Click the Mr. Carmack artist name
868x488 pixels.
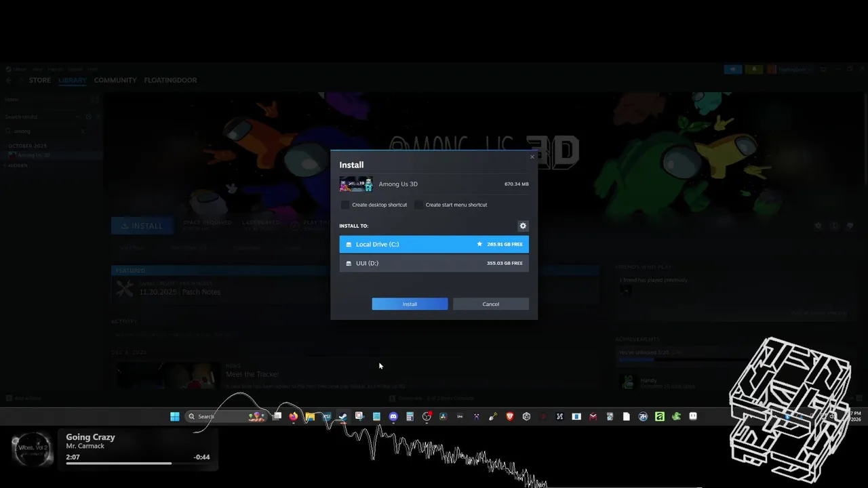coord(85,446)
